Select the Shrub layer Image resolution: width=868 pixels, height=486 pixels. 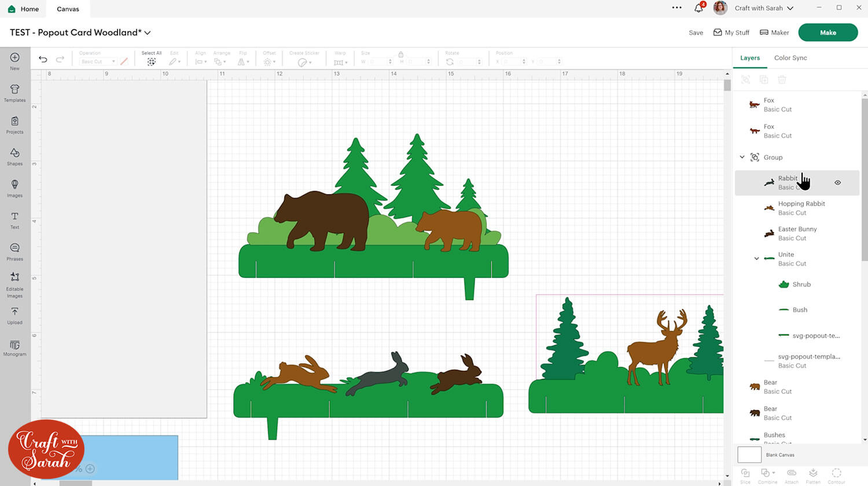tap(797, 284)
